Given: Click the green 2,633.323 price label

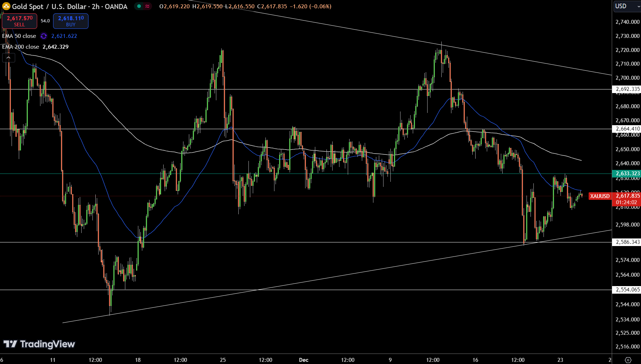Looking at the screenshot, I should pos(627,174).
